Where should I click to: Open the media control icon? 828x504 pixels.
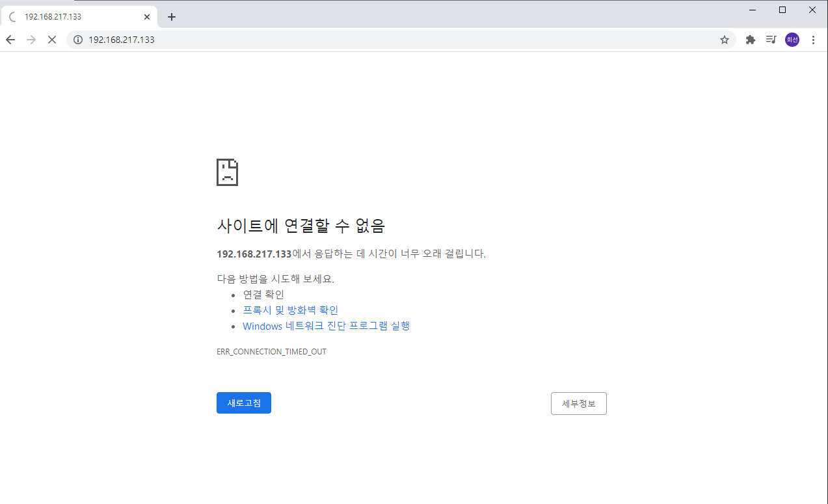point(771,40)
